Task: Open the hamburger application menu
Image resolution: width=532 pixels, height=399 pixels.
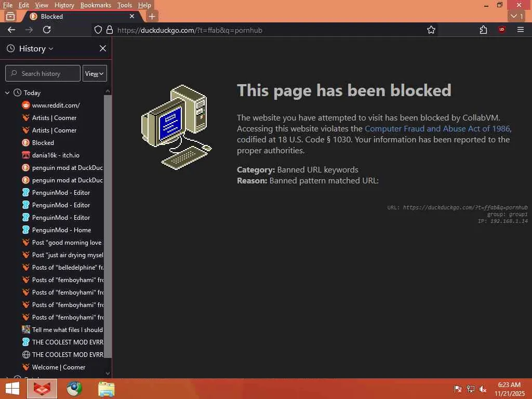Action: [x=521, y=30]
